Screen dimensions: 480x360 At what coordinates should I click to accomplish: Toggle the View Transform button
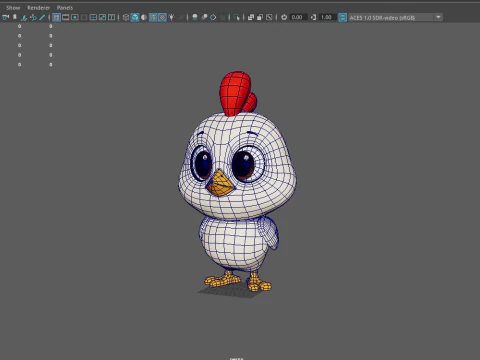pos(342,17)
